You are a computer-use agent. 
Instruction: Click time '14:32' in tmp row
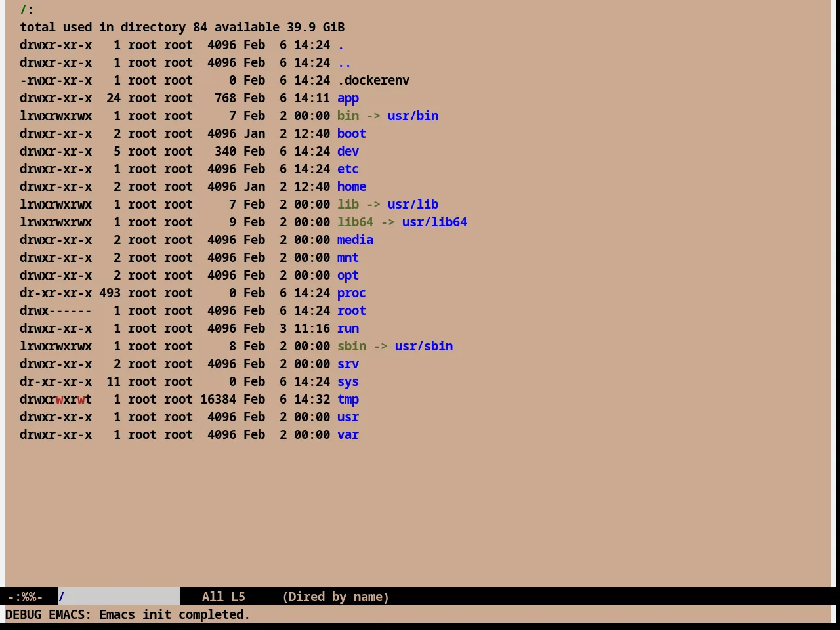tap(312, 400)
